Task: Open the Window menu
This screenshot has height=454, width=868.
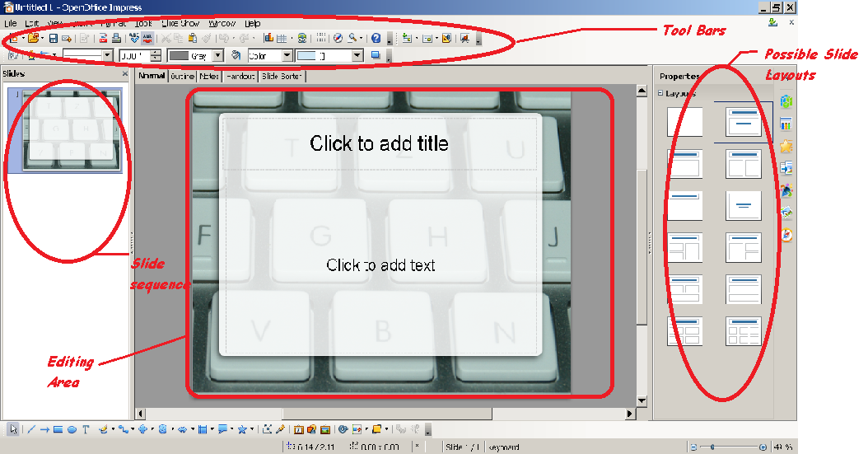Action: [222, 23]
